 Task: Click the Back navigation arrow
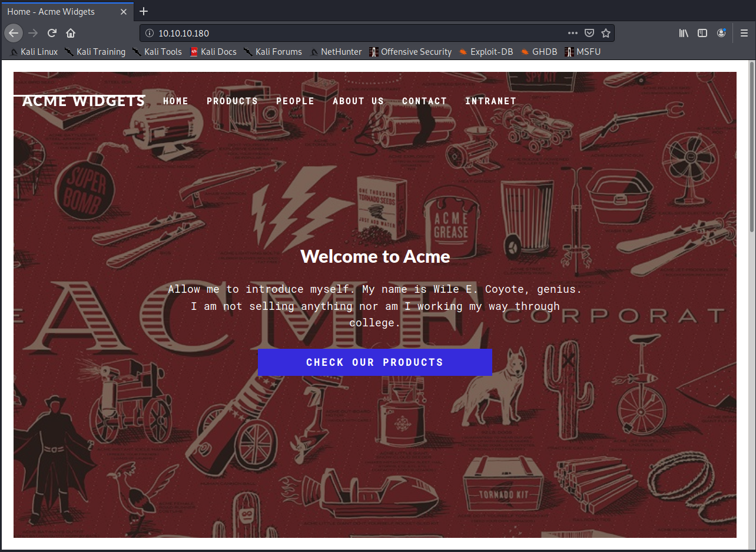click(13, 33)
